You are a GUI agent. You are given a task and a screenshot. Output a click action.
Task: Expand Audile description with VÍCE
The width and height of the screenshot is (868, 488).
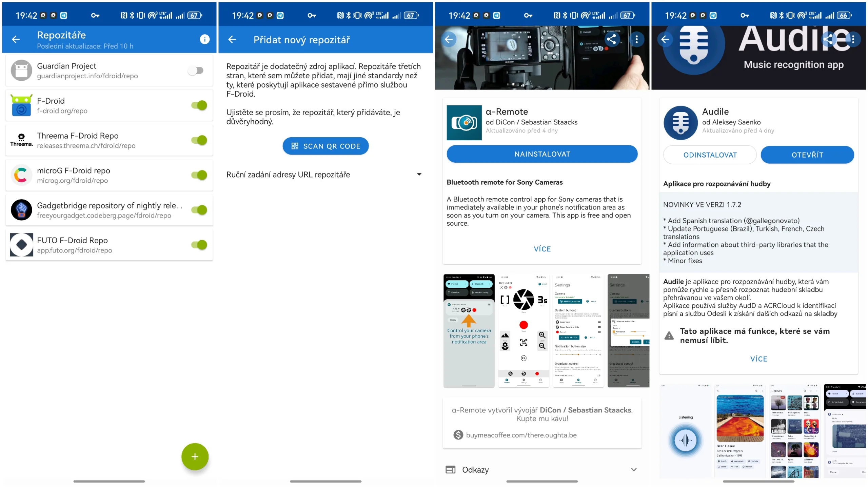[x=758, y=359]
